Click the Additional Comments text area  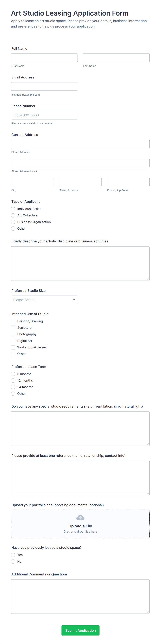pyautogui.click(x=80, y=596)
